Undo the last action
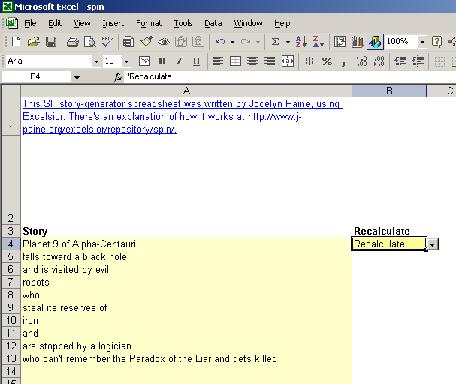 tap(220, 42)
